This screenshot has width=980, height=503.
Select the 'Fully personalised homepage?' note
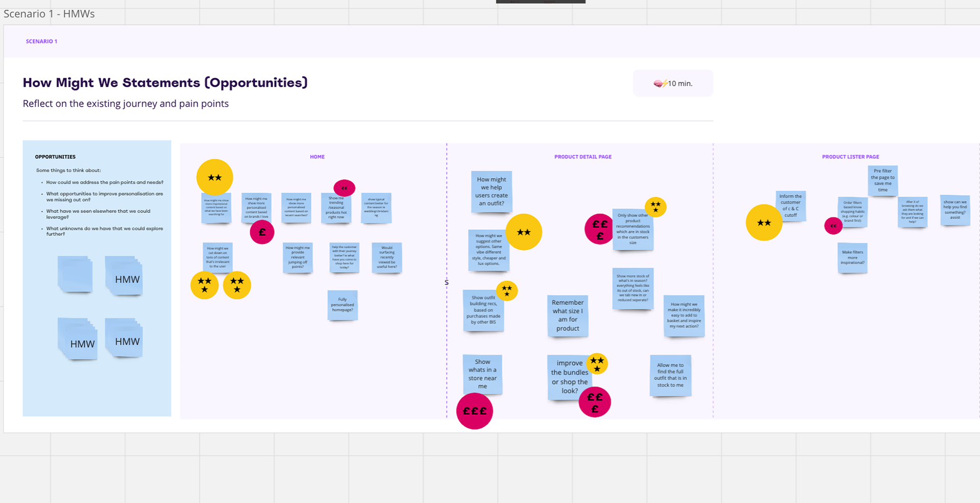[x=342, y=305]
